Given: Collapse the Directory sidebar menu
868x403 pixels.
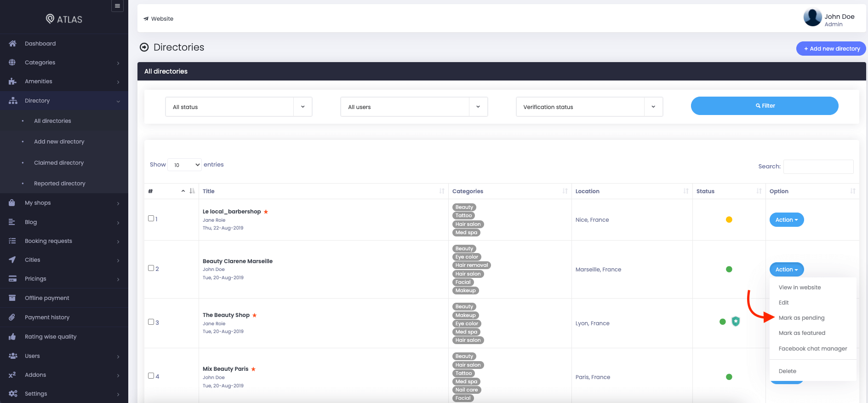Looking at the screenshot, I should tap(64, 101).
